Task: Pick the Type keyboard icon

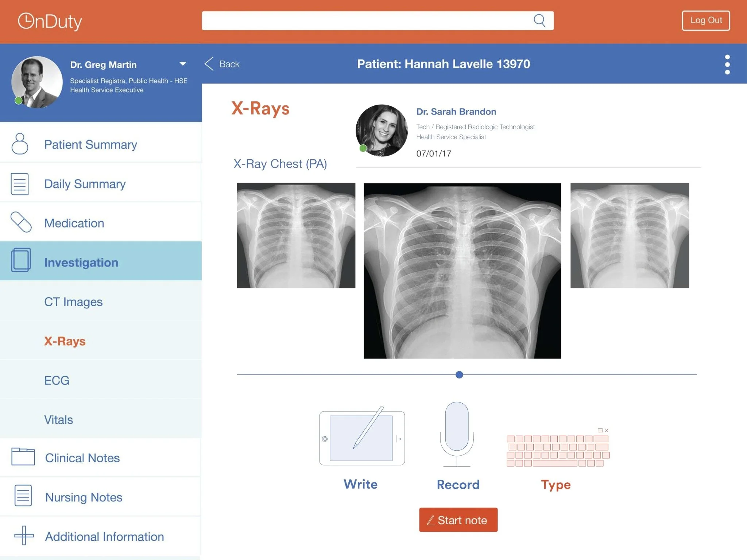Action: 558,451
